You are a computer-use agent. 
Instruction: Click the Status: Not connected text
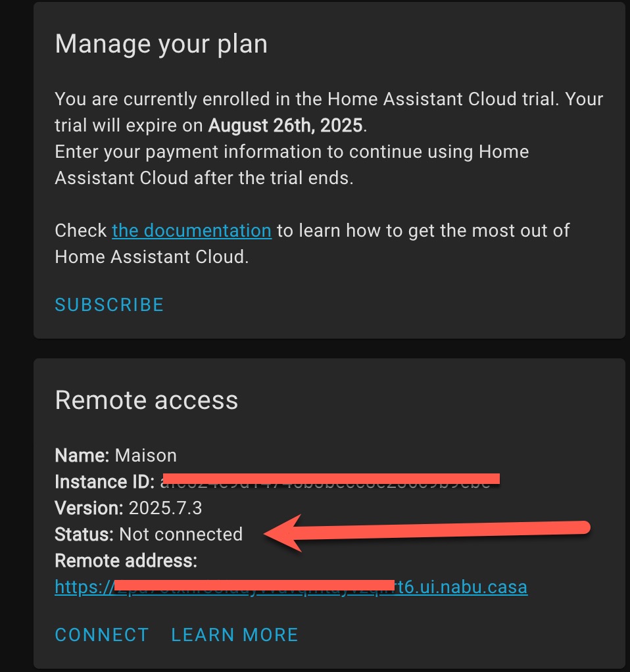[x=149, y=535]
